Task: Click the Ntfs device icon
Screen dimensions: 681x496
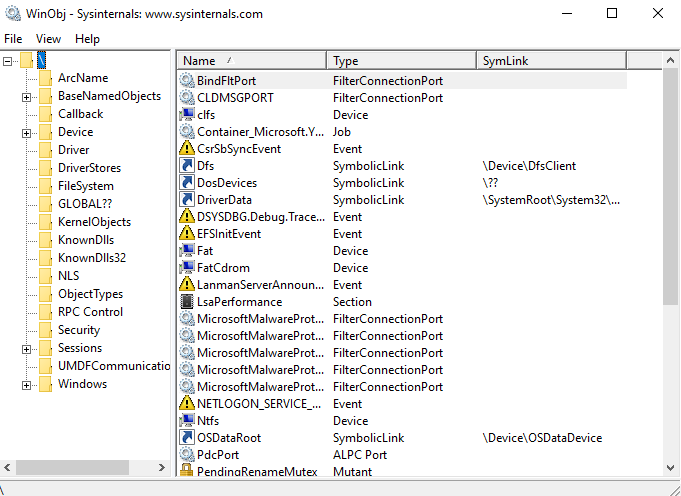Action: pos(187,420)
